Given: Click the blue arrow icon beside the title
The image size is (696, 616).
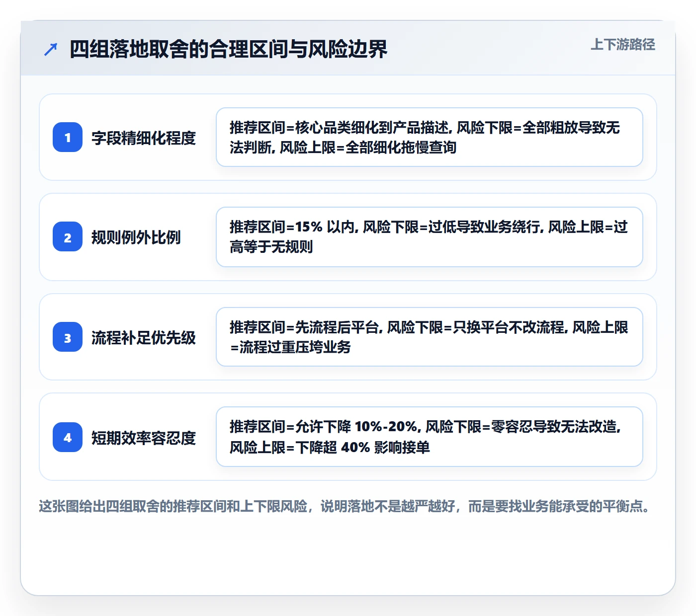Looking at the screenshot, I should coord(51,49).
